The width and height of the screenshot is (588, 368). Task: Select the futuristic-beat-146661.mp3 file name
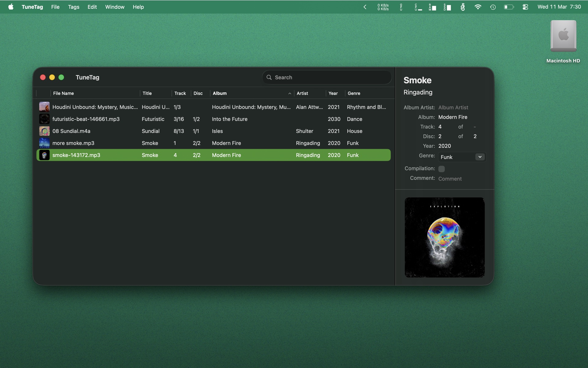pos(86,119)
